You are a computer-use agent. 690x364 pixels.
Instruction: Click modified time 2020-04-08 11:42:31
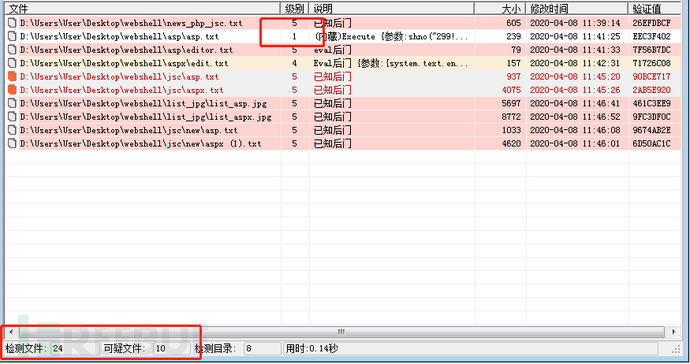[575, 63]
